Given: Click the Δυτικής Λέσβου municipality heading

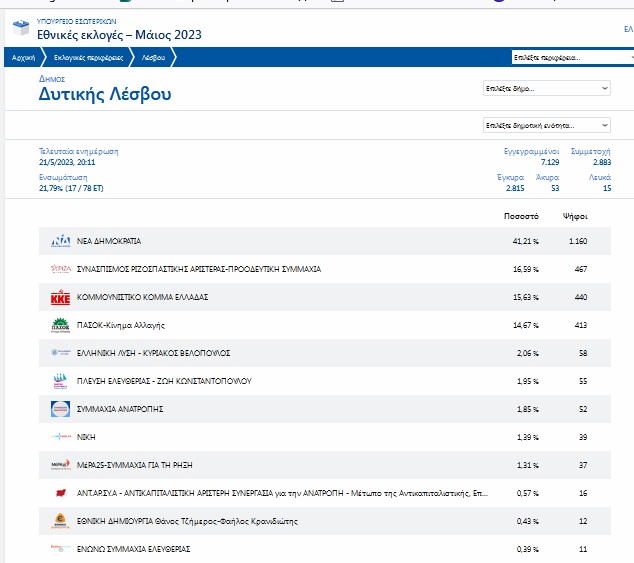Looking at the screenshot, I should [x=105, y=94].
